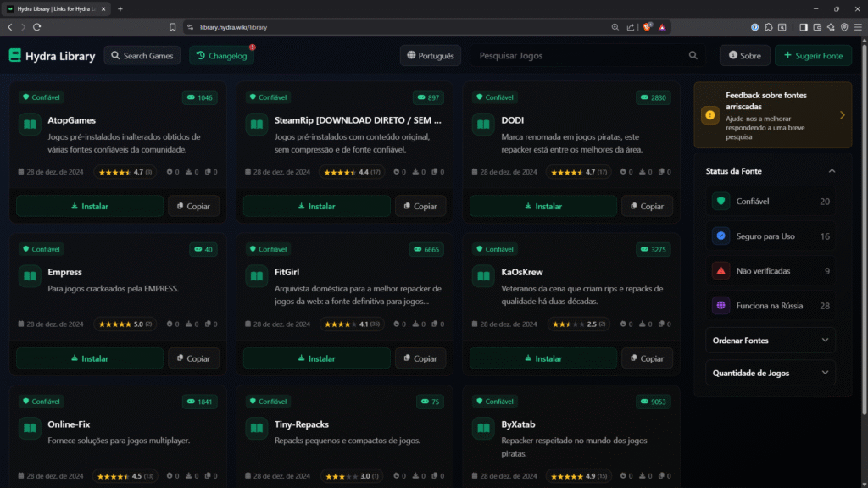Image resolution: width=868 pixels, height=488 pixels.
Task: Click the Empress book icon
Action: [x=30, y=276]
